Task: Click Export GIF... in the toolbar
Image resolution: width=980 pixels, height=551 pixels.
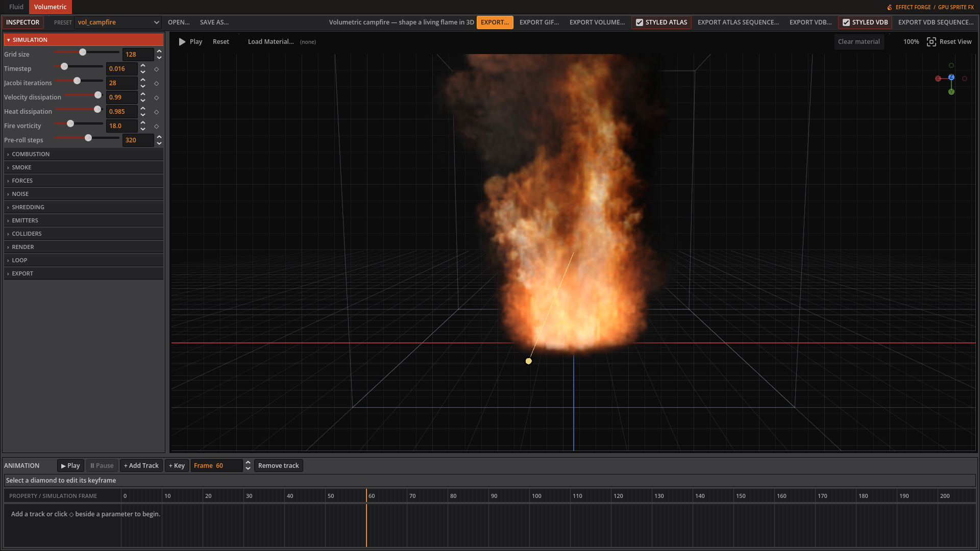Action: [539, 22]
